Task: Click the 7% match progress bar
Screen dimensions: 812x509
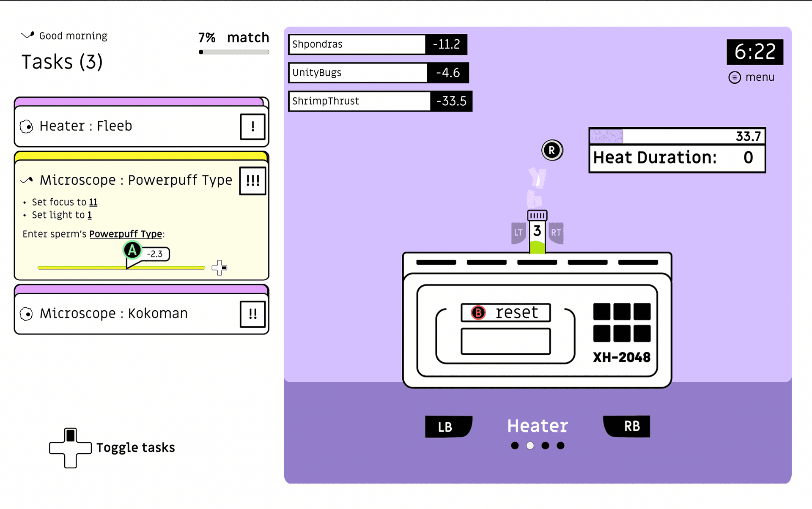Action: coord(234,52)
